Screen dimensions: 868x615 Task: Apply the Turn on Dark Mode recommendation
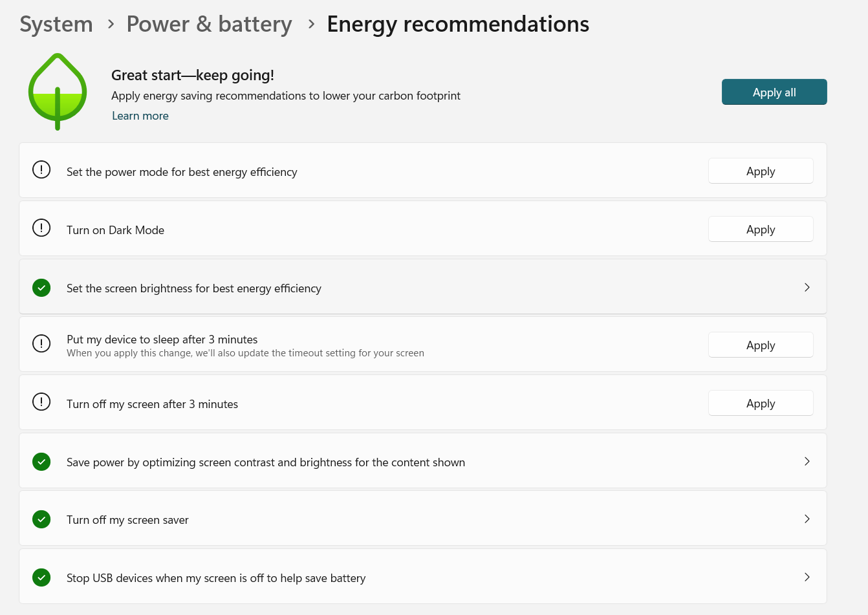pyautogui.click(x=761, y=230)
